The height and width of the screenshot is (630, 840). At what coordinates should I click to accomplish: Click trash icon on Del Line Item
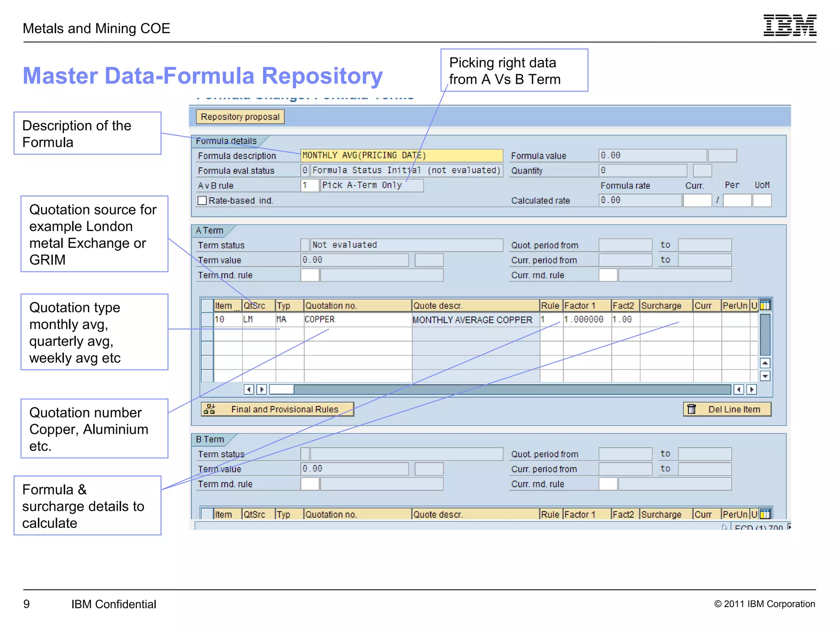coord(692,409)
